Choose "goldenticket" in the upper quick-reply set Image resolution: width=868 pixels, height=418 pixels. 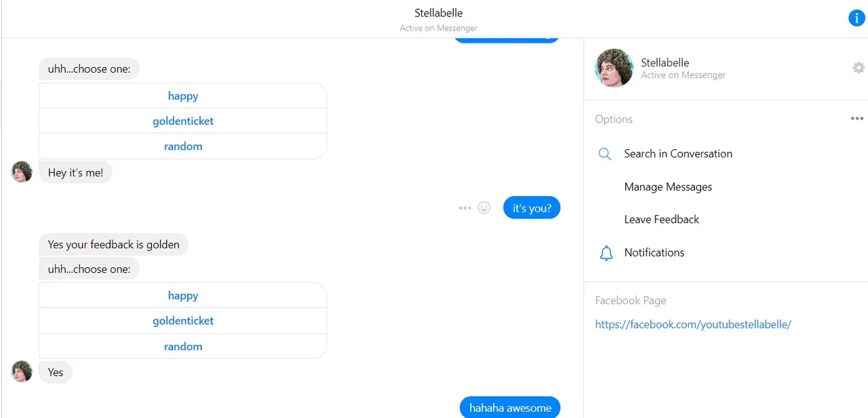[183, 121]
